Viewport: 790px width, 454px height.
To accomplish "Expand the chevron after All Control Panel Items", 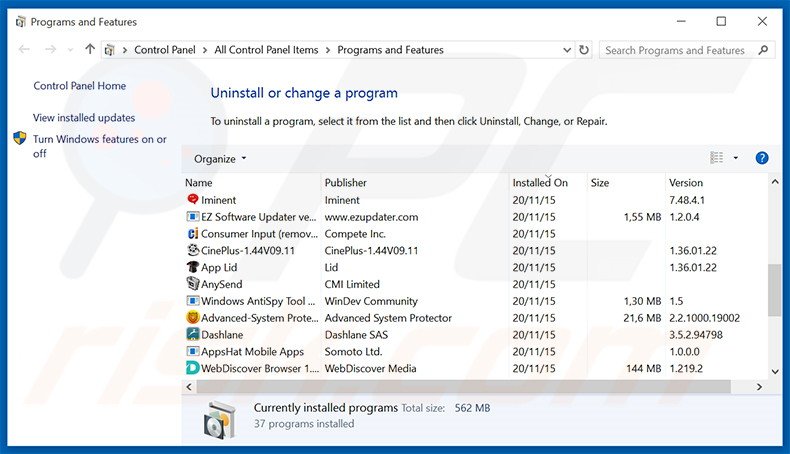I will point(328,50).
